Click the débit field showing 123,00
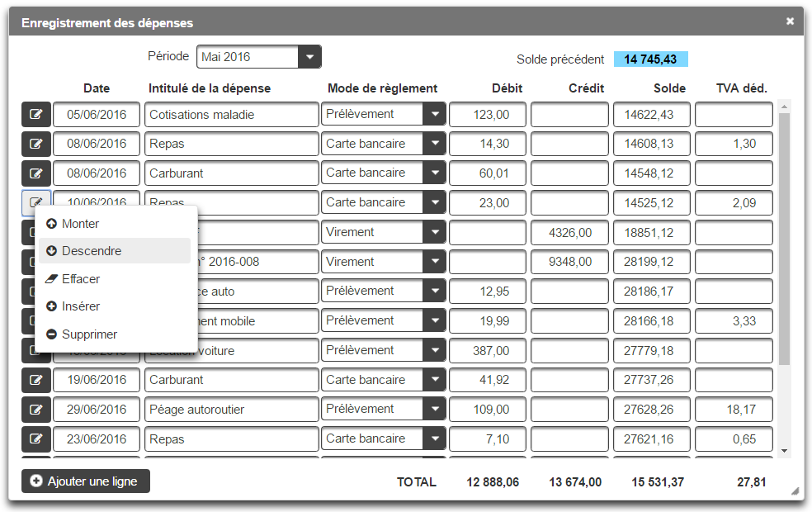This screenshot has width=812, height=512. [488, 115]
